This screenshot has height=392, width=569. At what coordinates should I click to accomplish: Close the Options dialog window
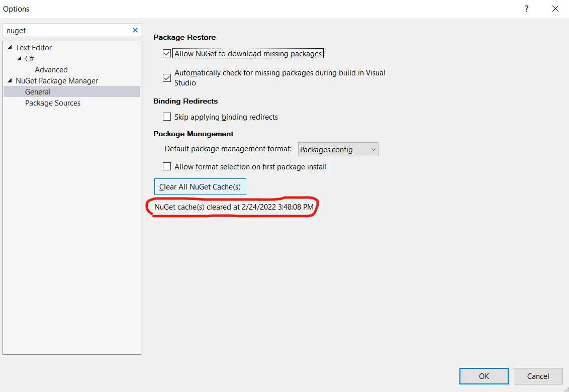coord(555,9)
